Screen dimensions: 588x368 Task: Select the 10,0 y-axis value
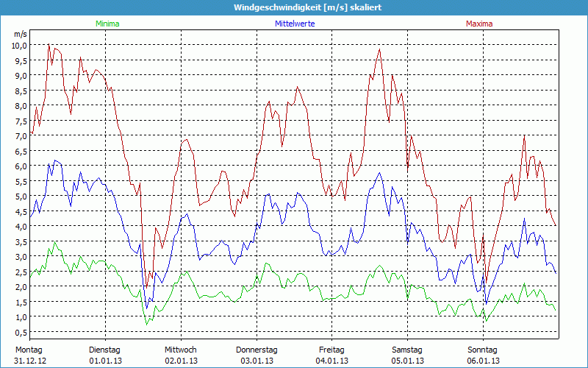(x=19, y=45)
